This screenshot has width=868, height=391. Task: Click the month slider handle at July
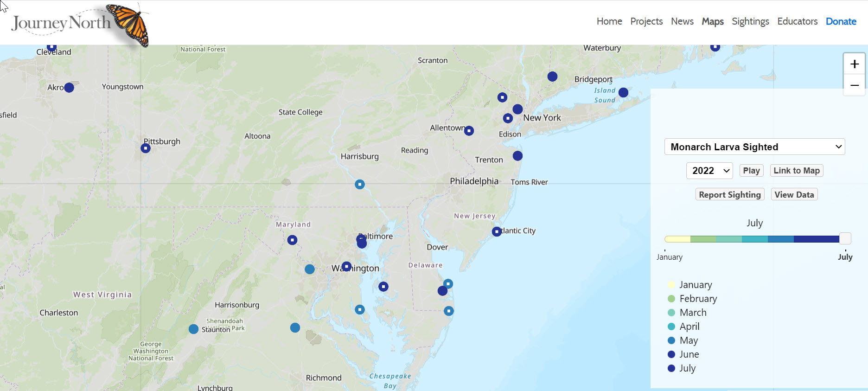845,239
